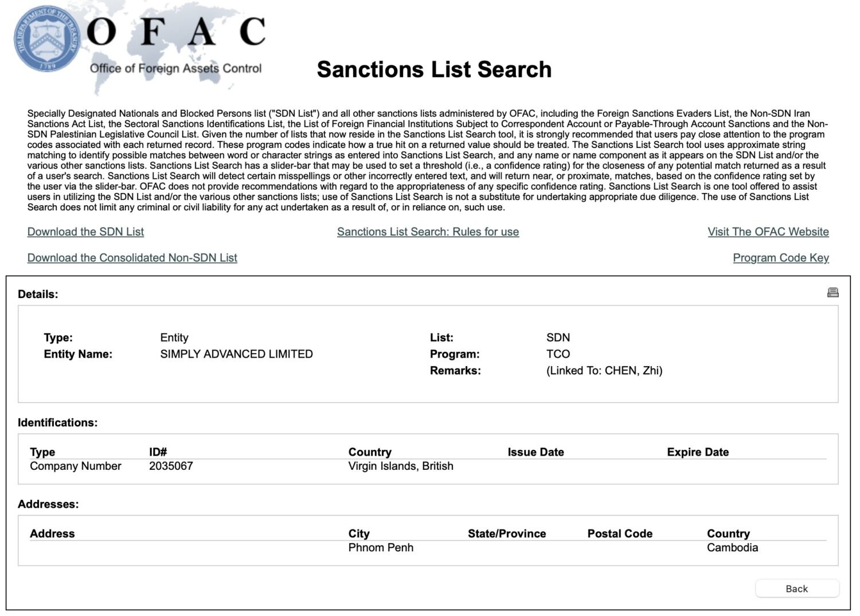Click the Postal Code column header

pos(620,533)
